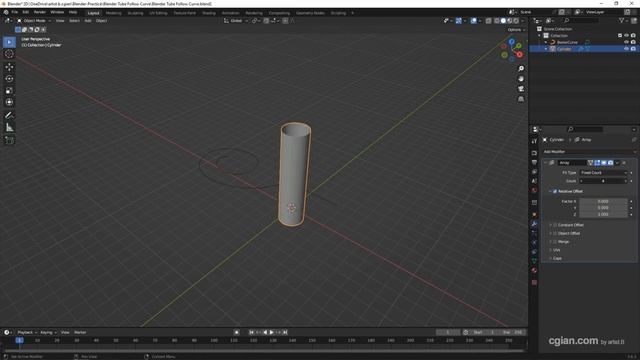Click the pan view hand icon
The width and height of the screenshot is (640, 360).
tap(521, 79)
